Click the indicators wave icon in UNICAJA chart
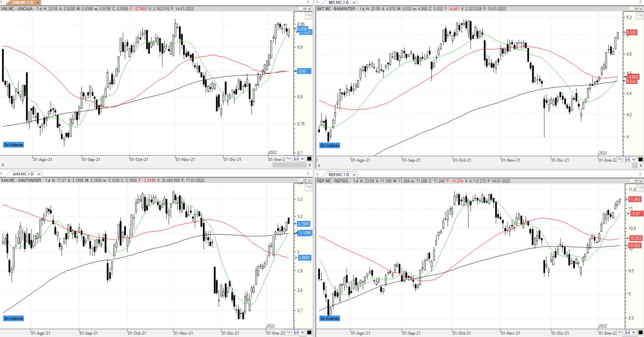This screenshot has width=644, height=337. coord(289,159)
